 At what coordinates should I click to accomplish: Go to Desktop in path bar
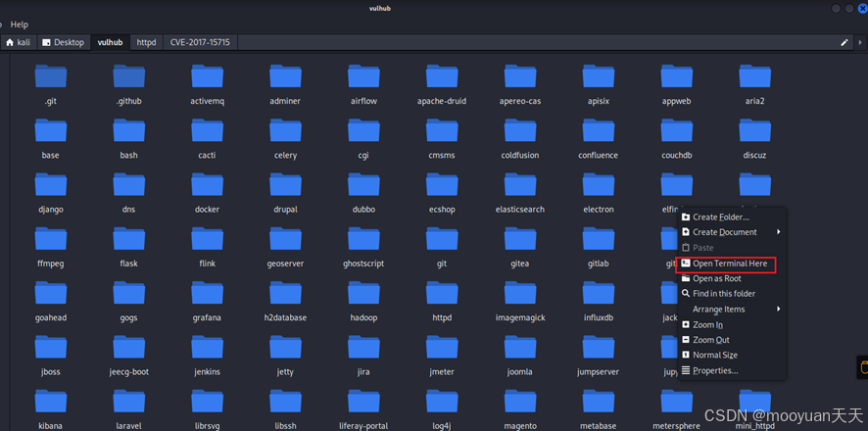click(64, 42)
